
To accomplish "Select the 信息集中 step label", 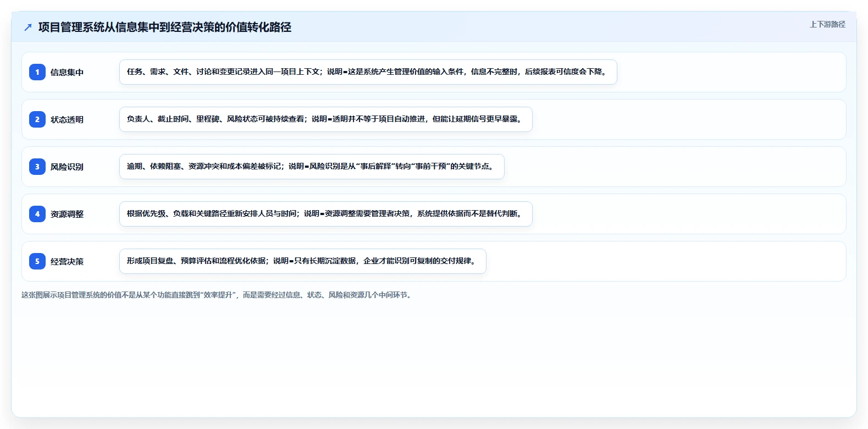I will pyautogui.click(x=67, y=72).
